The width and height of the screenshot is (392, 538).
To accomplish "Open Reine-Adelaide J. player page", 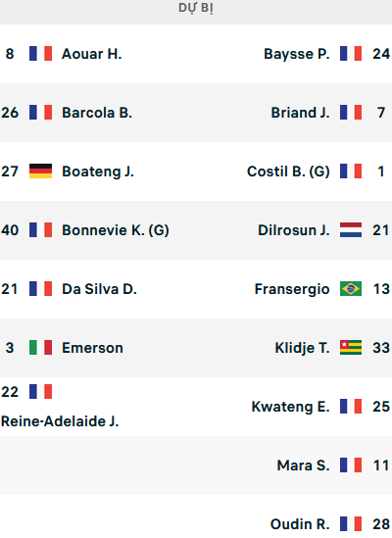I will coord(60,421).
